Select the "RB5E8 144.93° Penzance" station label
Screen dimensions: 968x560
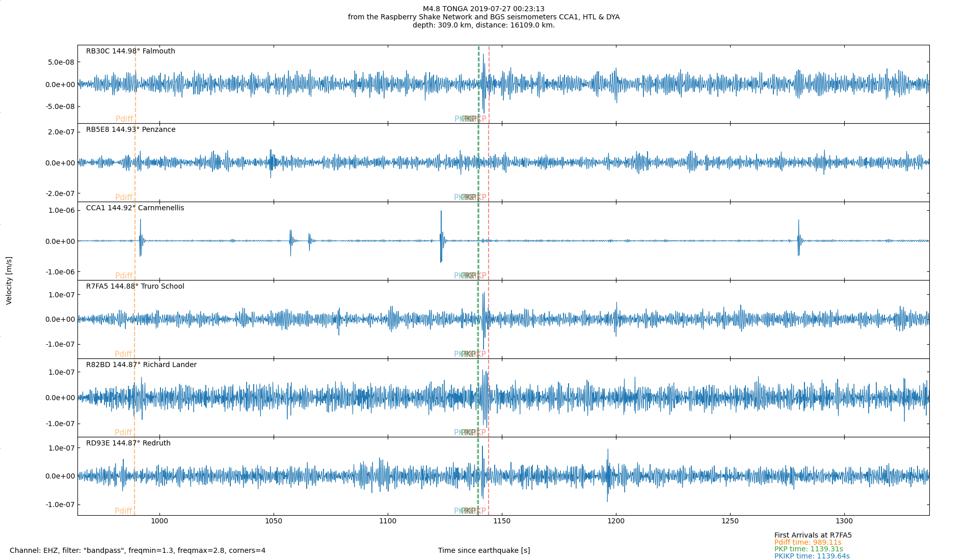(x=131, y=129)
